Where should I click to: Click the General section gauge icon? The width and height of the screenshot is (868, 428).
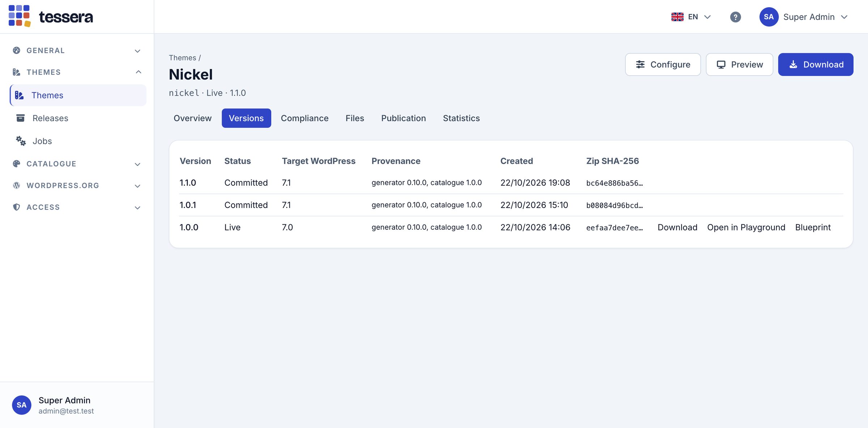pyautogui.click(x=17, y=50)
